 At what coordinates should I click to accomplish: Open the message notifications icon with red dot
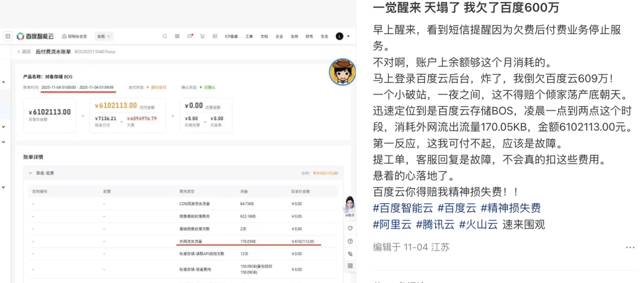[190, 36]
